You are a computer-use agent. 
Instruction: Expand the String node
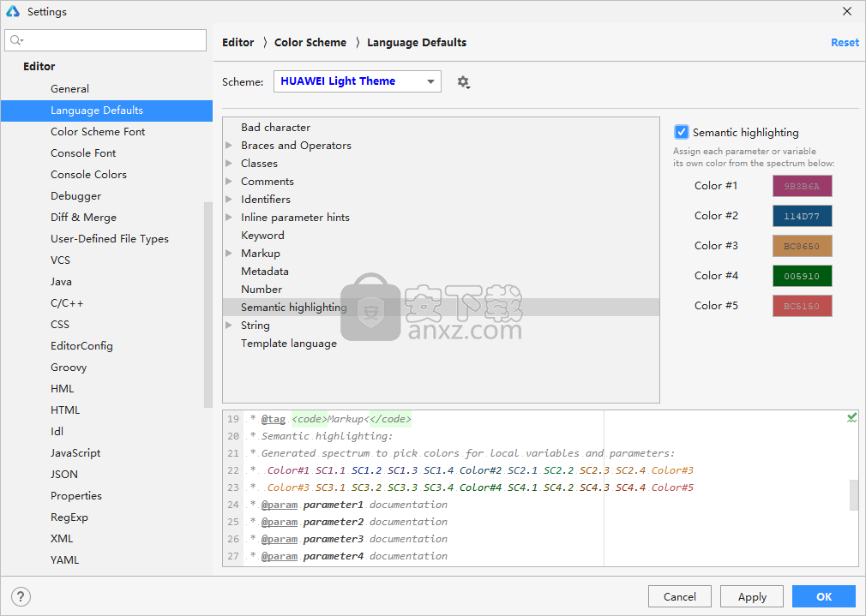(x=229, y=326)
